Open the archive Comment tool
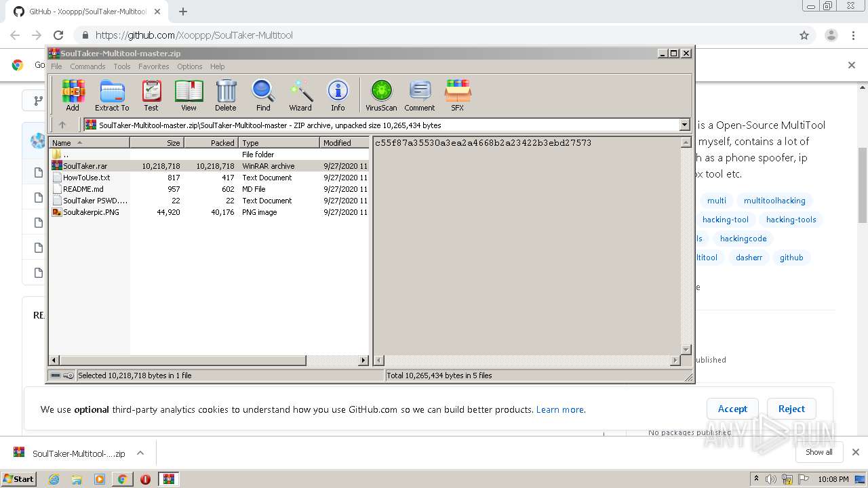 pyautogui.click(x=420, y=95)
